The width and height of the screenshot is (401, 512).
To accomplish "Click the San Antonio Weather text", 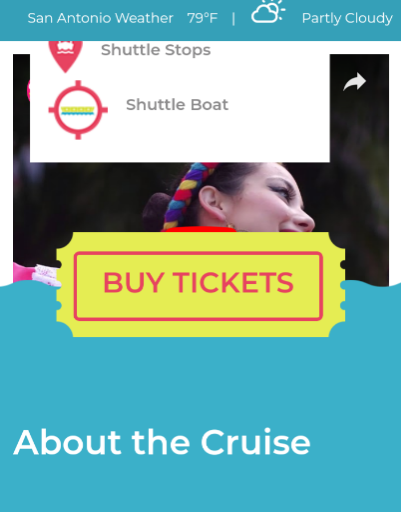I will (x=100, y=18).
